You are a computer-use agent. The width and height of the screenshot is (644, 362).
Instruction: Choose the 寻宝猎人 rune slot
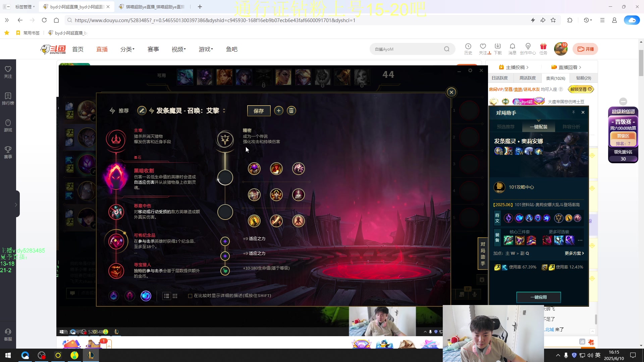[116, 271]
